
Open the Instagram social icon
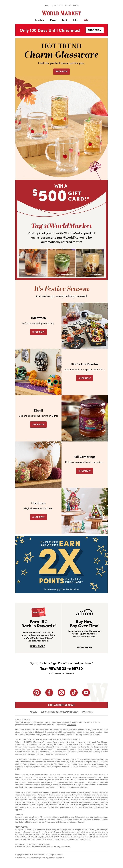[61, 692]
